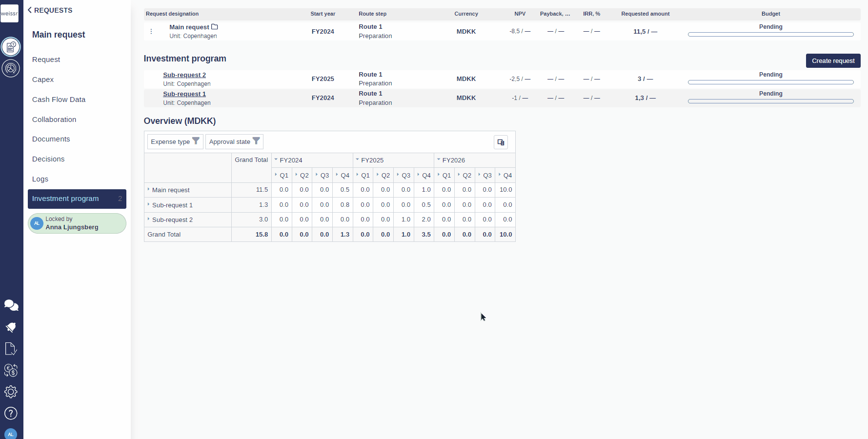Switch to the Cash Flow Data section
Image resolution: width=868 pixels, height=439 pixels.
point(59,100)
